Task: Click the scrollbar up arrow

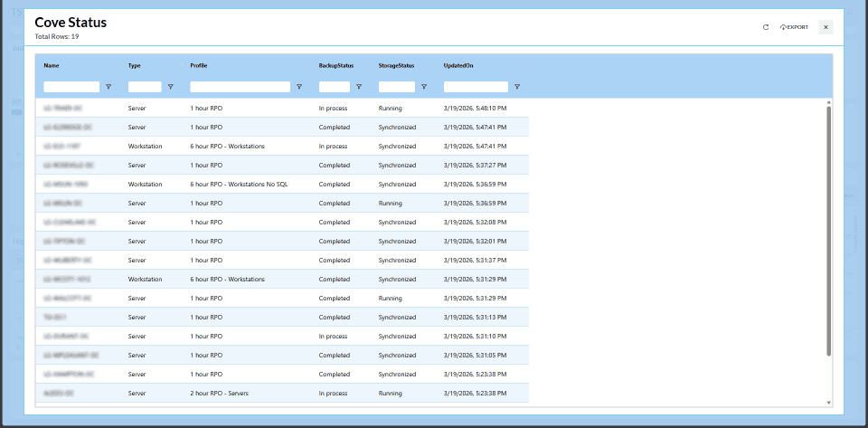Action: point(829,102)
